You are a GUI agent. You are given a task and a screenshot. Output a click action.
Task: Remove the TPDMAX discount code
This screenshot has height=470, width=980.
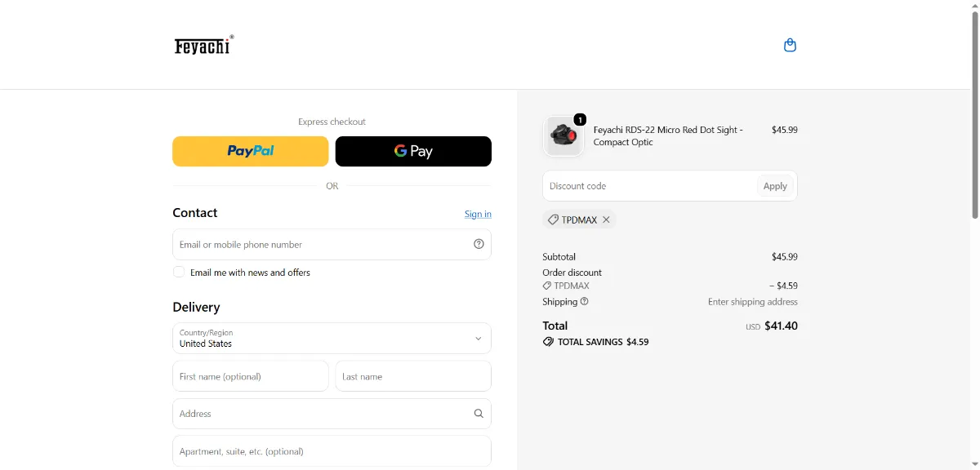606,219
